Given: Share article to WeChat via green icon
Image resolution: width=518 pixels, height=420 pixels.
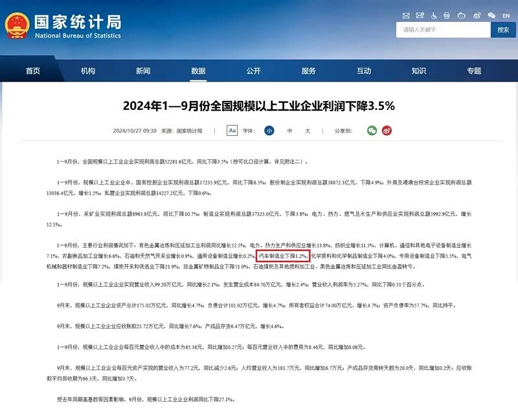Looking at the screenshot, I should point(372,131).
